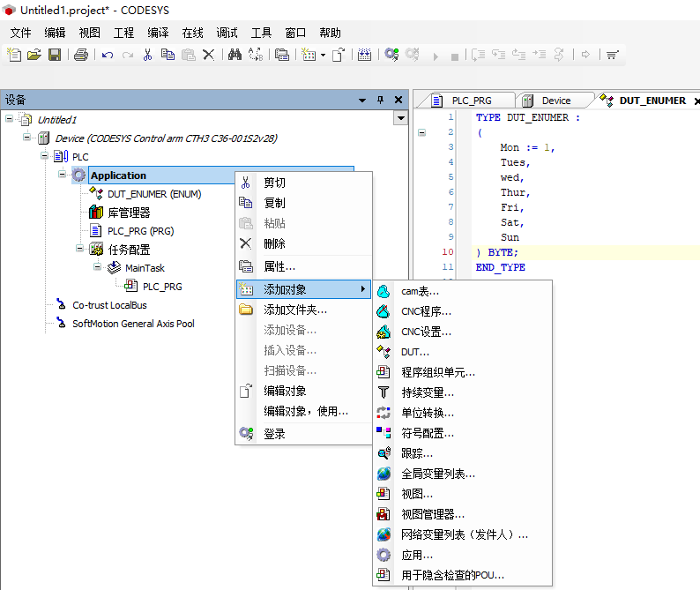Select PLC_PRG (PRG) in the tree
700x590 pixels.
[141, 231]
